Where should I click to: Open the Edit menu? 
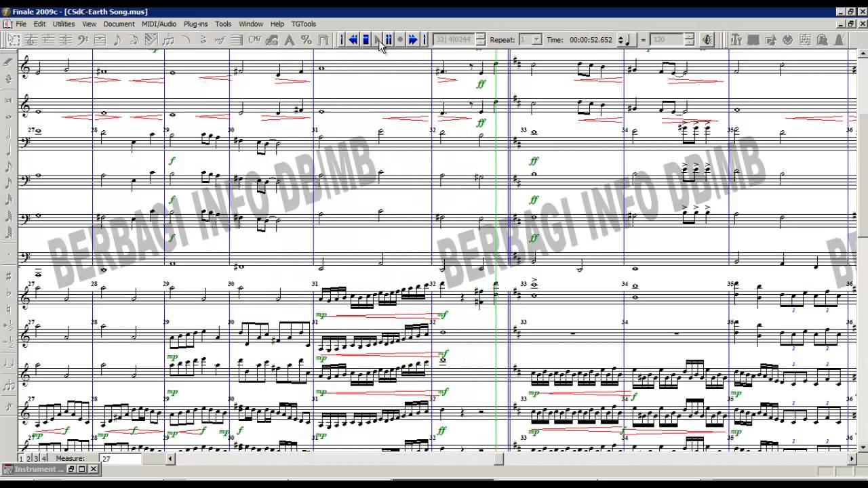point(40,24)
